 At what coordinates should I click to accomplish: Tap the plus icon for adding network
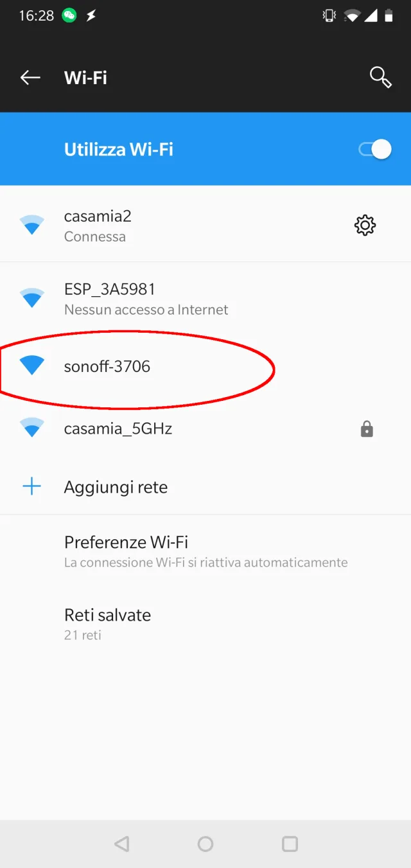pyautogui.click(x=31, y=487)
